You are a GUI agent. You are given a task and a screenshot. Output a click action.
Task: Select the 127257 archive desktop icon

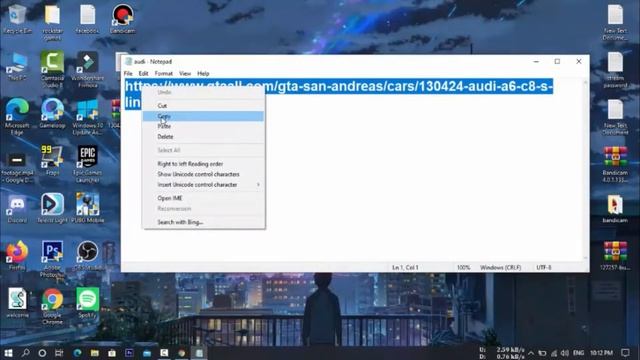coord(615,256)
